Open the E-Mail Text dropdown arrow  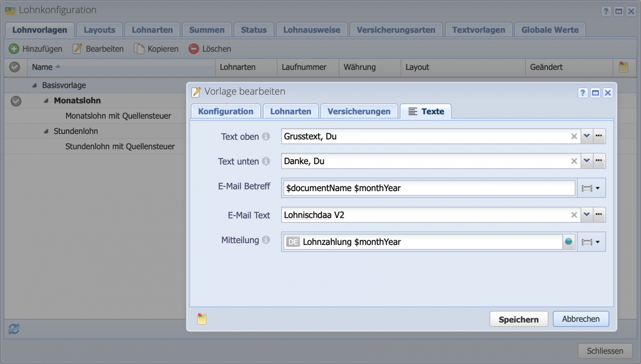tap(587, 215)
